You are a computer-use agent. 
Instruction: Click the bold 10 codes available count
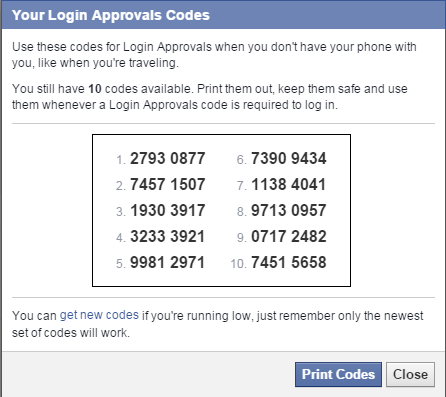(95, 89)
